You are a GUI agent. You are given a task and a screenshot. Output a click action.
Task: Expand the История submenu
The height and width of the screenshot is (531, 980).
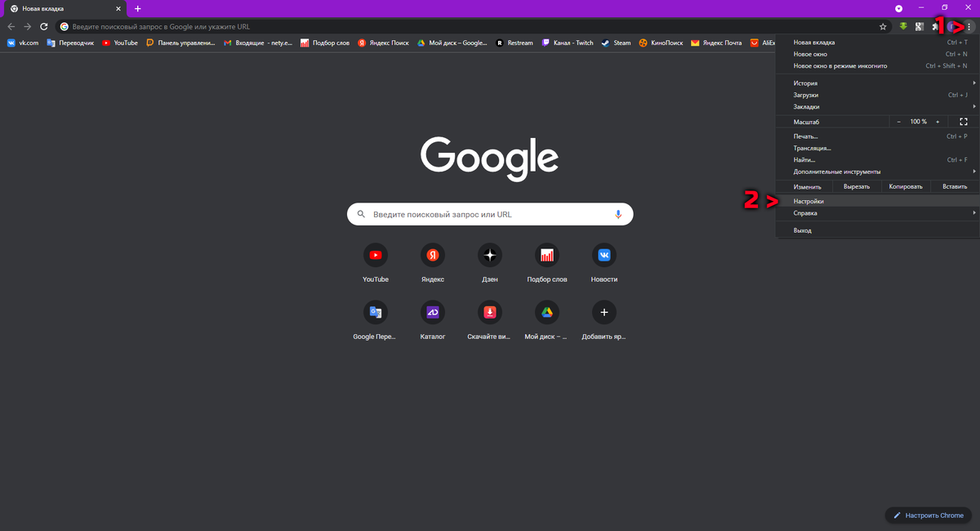[877, 83]
